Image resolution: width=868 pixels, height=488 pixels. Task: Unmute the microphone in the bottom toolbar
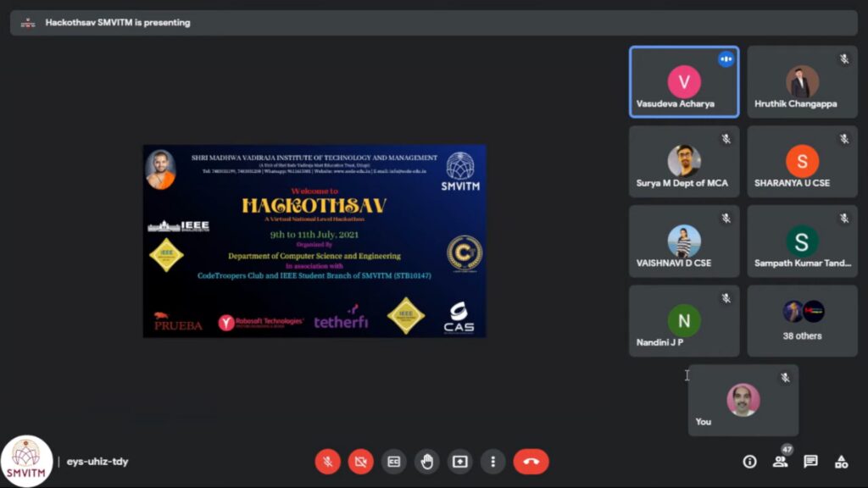(328, 462)
